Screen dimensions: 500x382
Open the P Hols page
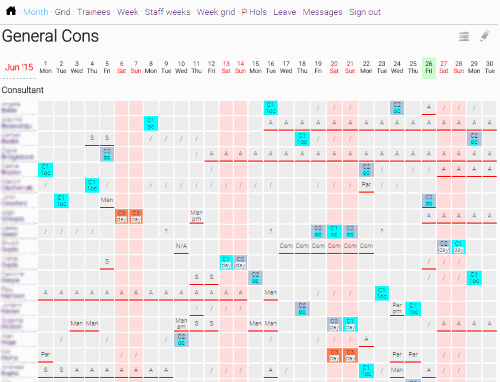[254, 12]
